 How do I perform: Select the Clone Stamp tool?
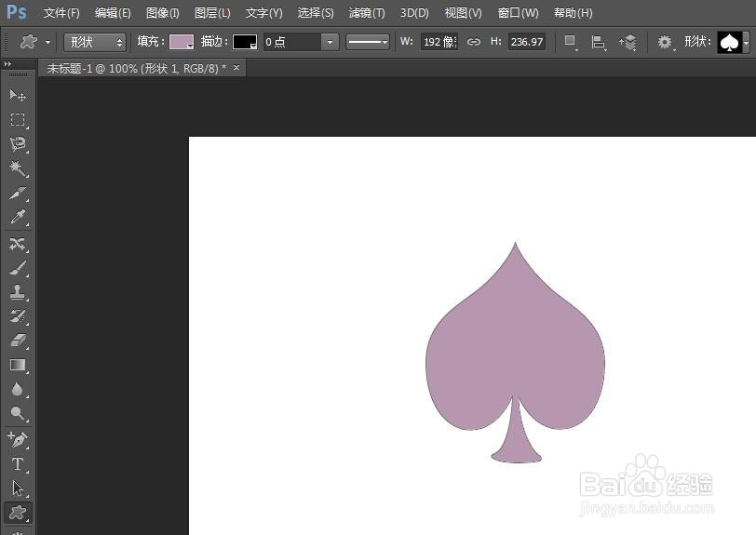18,292
